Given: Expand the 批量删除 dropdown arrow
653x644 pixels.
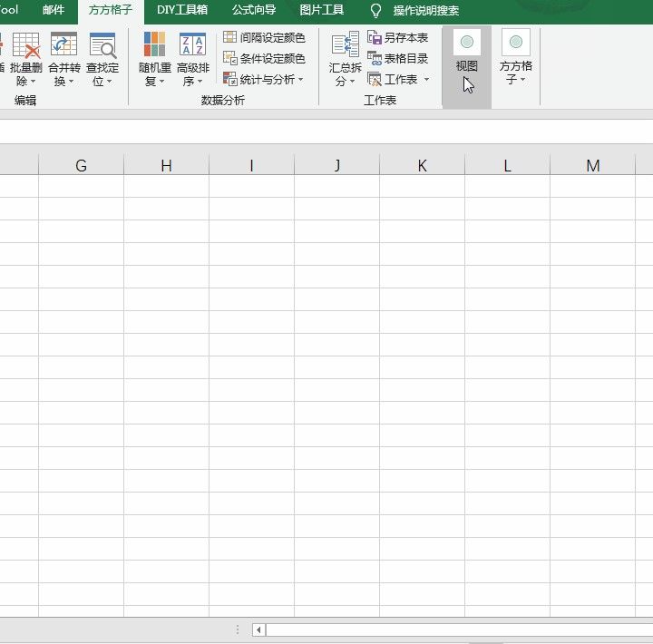Looking at the screenshot, I should tap(33, 82).
